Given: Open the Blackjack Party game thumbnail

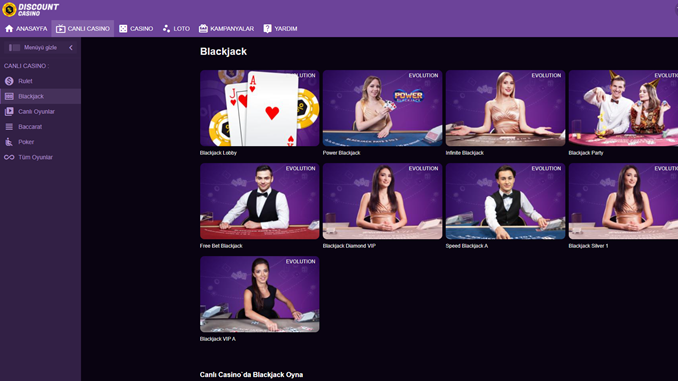Looking at the screenshot, I should click(x=623, y=108).
